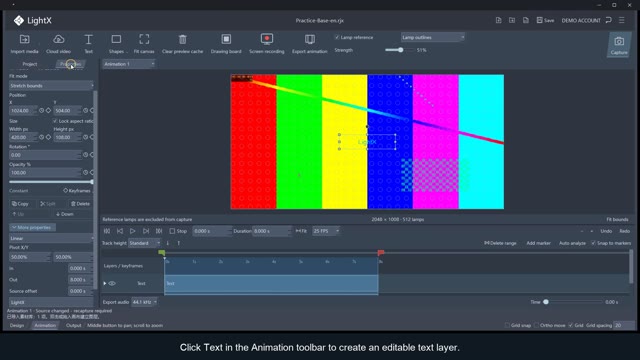Image resolution: width=640 pixels, height=360 pixels.
Task: Click the Import media tool
Action: [x=24, y=44]
